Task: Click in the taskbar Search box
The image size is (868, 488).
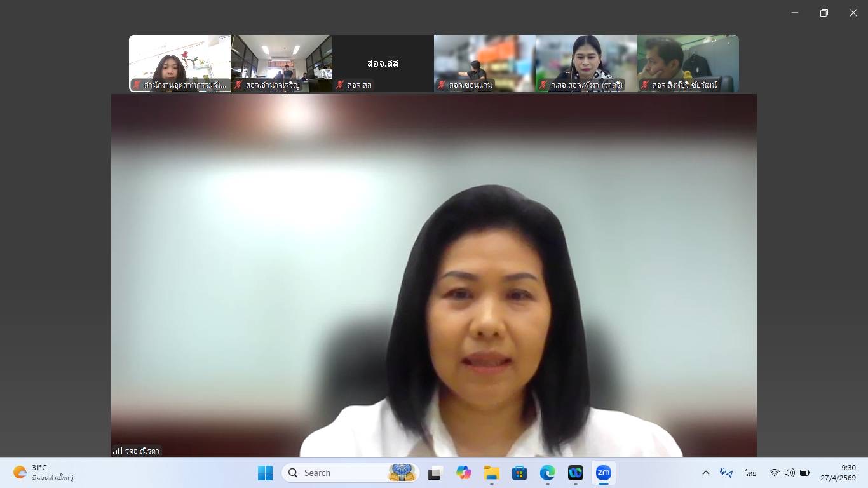Action: tap(343, 473)
